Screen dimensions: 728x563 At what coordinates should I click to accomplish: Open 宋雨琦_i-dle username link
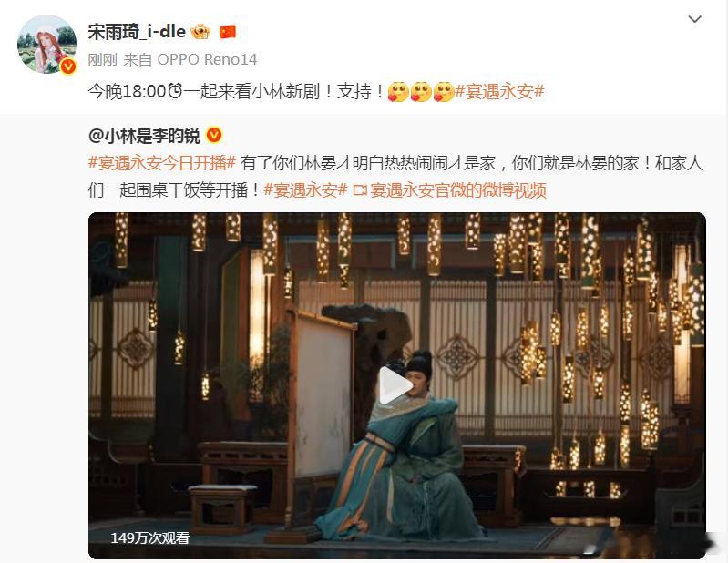tap(137, 32)
